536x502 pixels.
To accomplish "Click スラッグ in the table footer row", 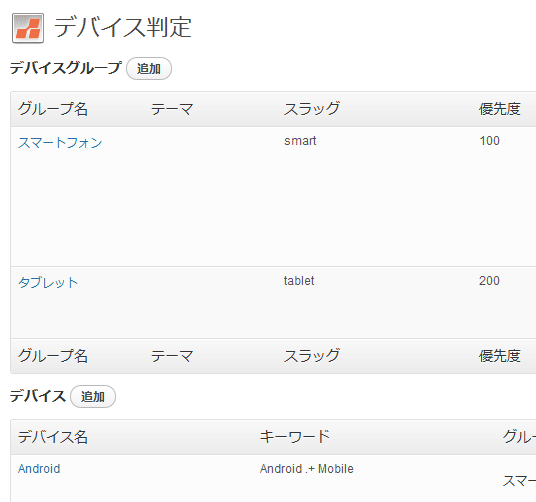I will (x=312, y=356).
